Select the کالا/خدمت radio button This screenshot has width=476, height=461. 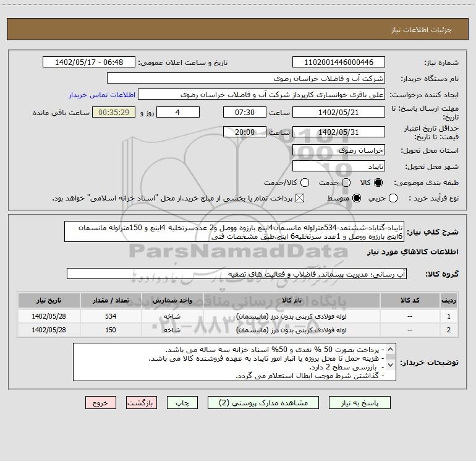(x=305, y=183)
